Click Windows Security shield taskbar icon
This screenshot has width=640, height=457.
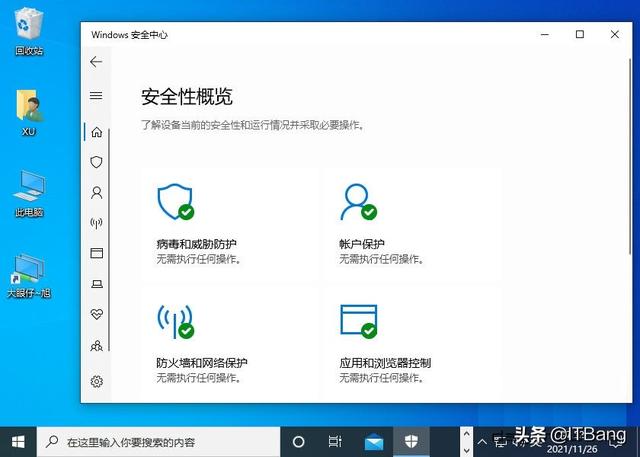click(411, 441)
